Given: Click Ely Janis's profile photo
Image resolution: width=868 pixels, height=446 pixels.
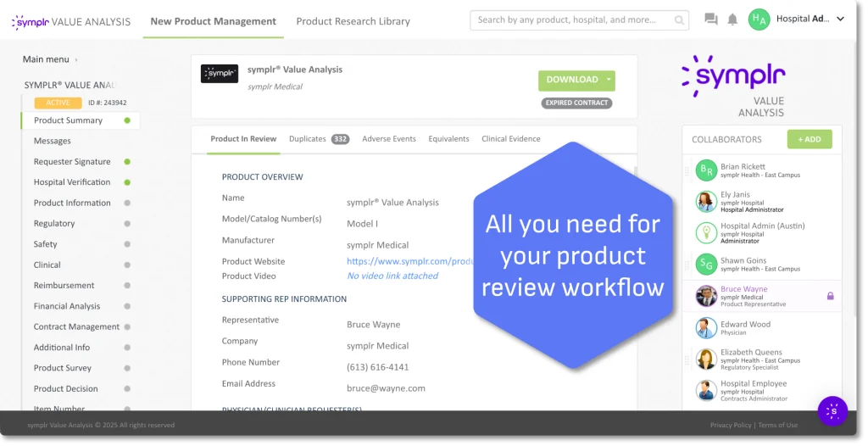Looking at the screenshot, I should [x=706, y=202].
